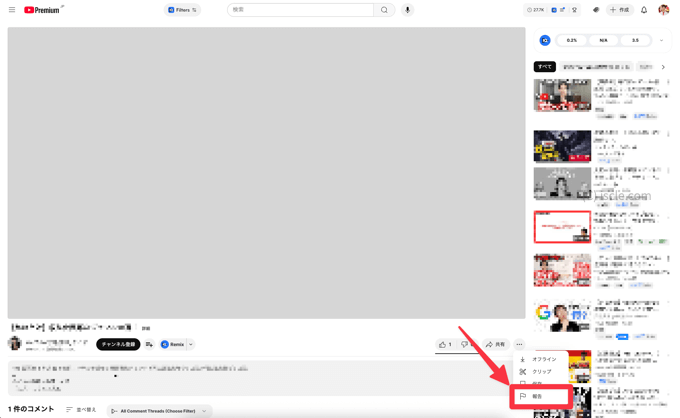Screen dimensions: 680x418
Task: Open the hamburger guide menu
Action: (x=12, y=10)
